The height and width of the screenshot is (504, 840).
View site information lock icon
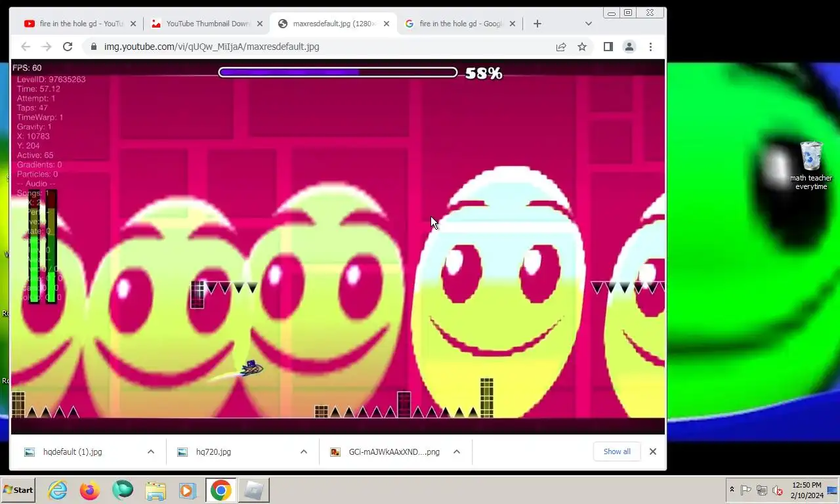tap(93, 47)
